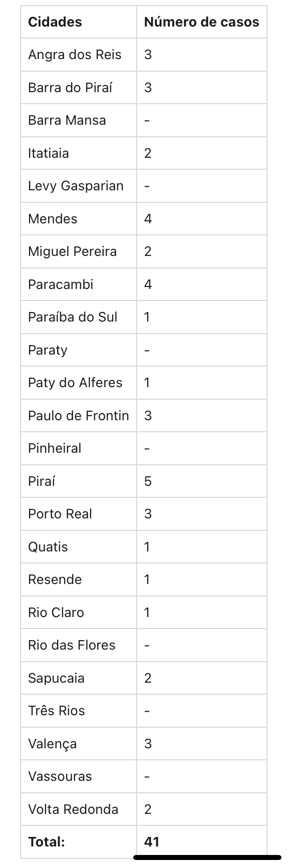Image resolution: width=297 pixels, height=868 pixels.
Task: Select the Paracambi cell
Action: [79, 284]
